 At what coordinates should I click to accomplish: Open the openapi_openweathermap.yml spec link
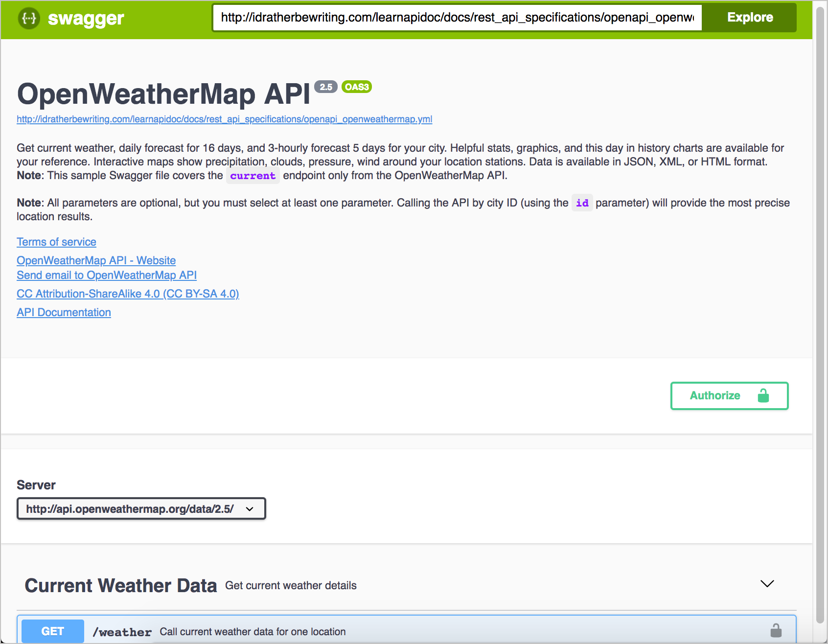pyautogui.click(x=224, y=119)
